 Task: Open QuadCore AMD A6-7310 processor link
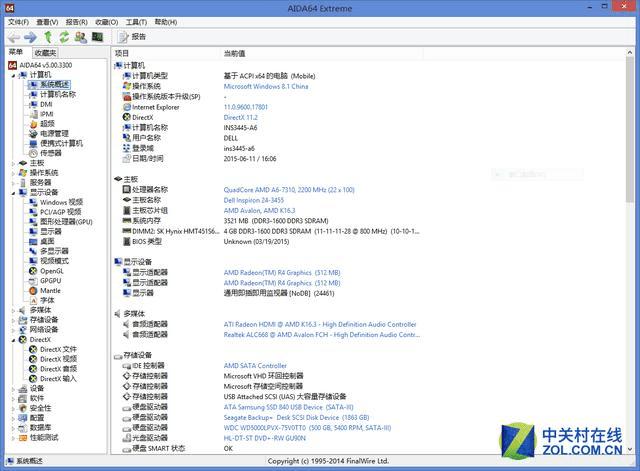pyautogui.click(x=289, y=190)
